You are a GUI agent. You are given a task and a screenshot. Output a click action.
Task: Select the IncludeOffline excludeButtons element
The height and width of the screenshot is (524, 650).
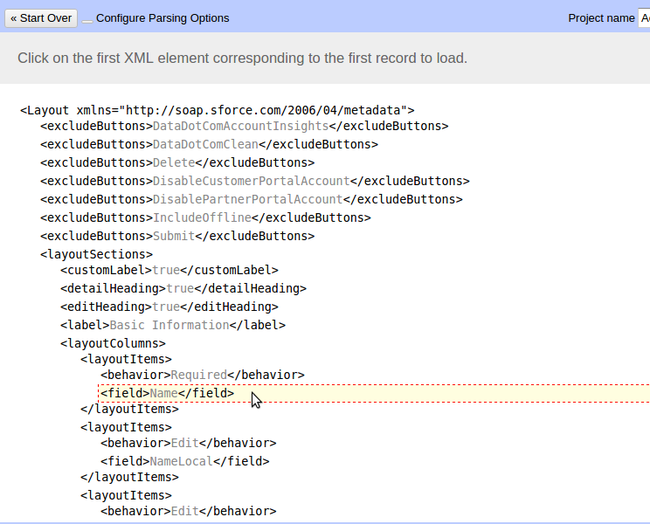coord(205,217)
